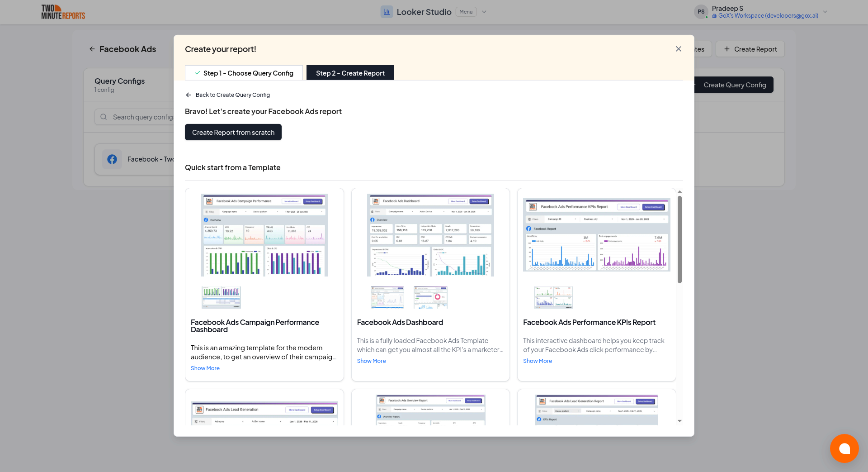Click the back arrow next to Facebook Ads

click(92, 49)
